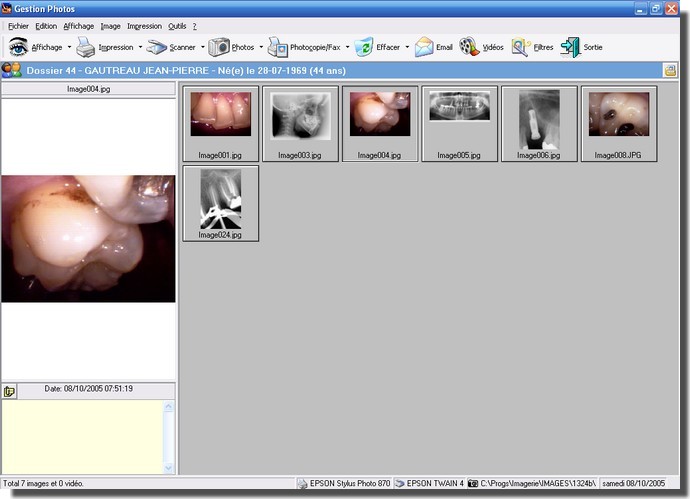Click inside the yellow notes text area

tap(80, 435)
